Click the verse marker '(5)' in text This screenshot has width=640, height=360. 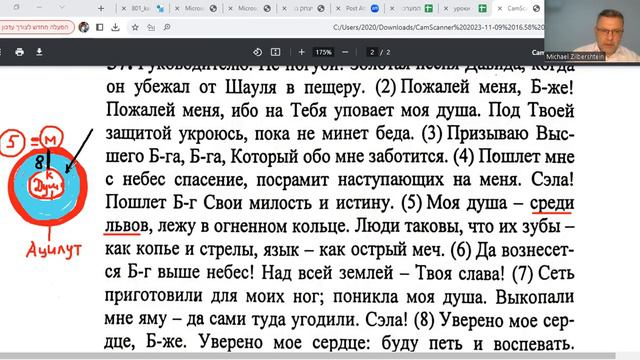[x=411, y=203]
